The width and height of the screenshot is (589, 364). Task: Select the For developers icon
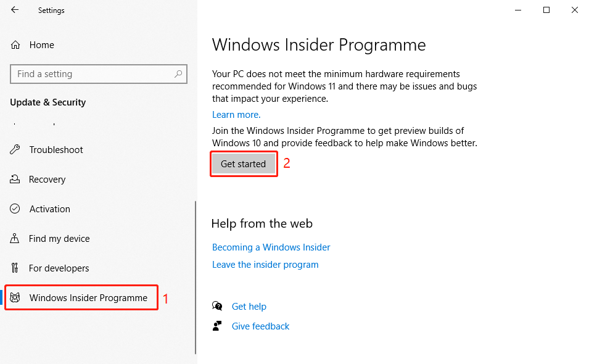[x=14, y=268]
